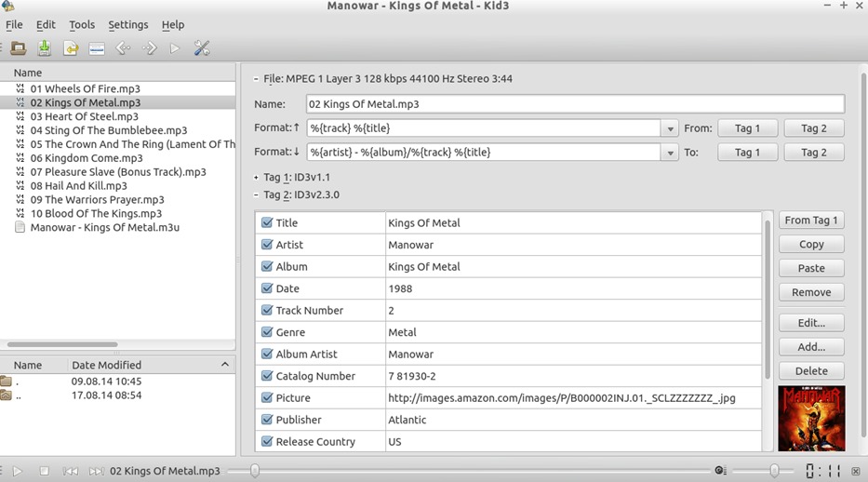Viewport: 868px width, 482px height.
Task: Open the Help menu
Action: pyautogui.click(x=173, y=25)
